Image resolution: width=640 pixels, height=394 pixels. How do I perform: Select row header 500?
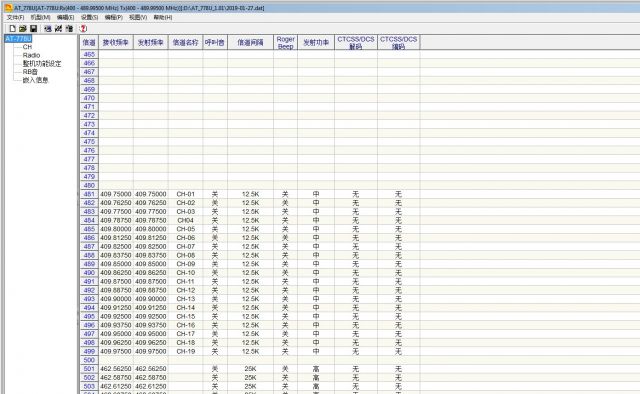point(89,360)
